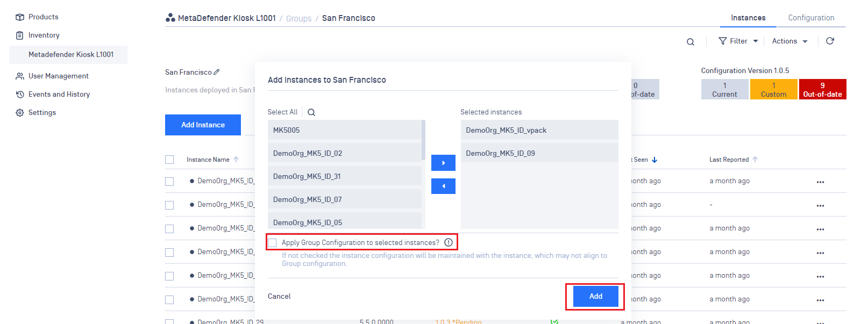This screenshot has height=324, width=868.
Task: Toggle select-all checkbox in table header
Action: pyautogui.click(x=169, y=160)
